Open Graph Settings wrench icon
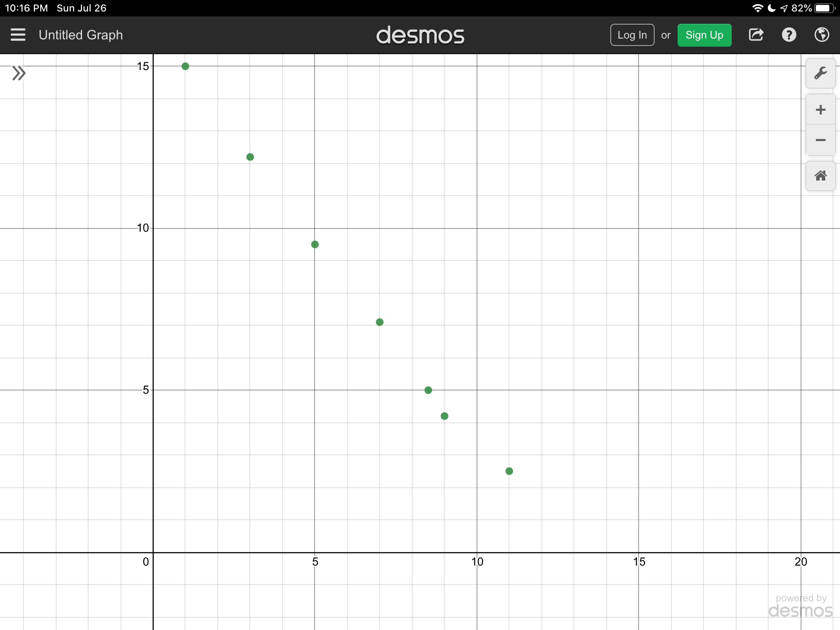840x630 pixels. point(820,73)
